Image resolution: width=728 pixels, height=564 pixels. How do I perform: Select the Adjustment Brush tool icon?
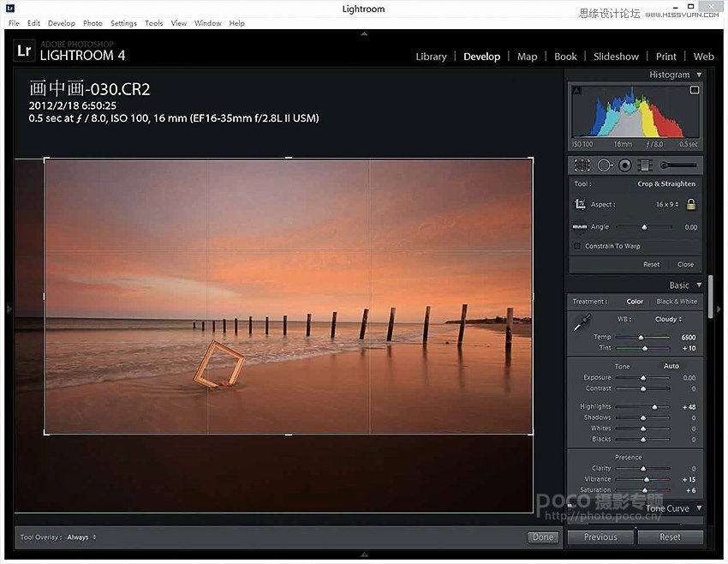[678, 165]
